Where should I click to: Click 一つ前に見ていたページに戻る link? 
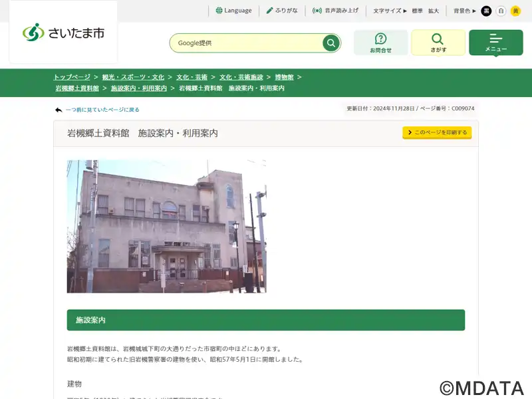102,110
